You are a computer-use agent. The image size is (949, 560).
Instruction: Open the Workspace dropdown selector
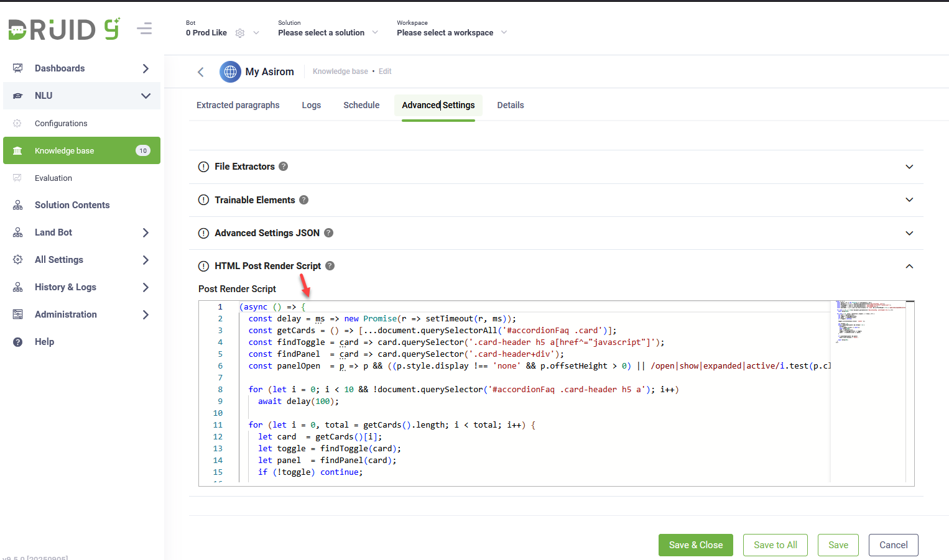coord(451,32)
